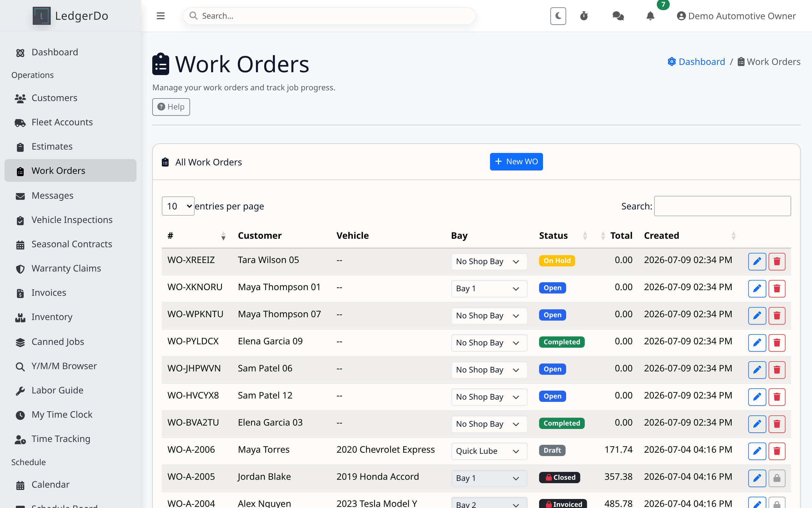
Task: Follow the Dashboard breadcrumb link
Action: 696,62
